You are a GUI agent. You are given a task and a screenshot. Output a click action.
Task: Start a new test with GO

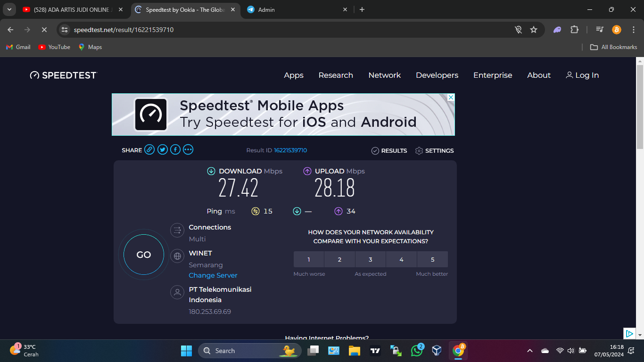tap(144, 255)
